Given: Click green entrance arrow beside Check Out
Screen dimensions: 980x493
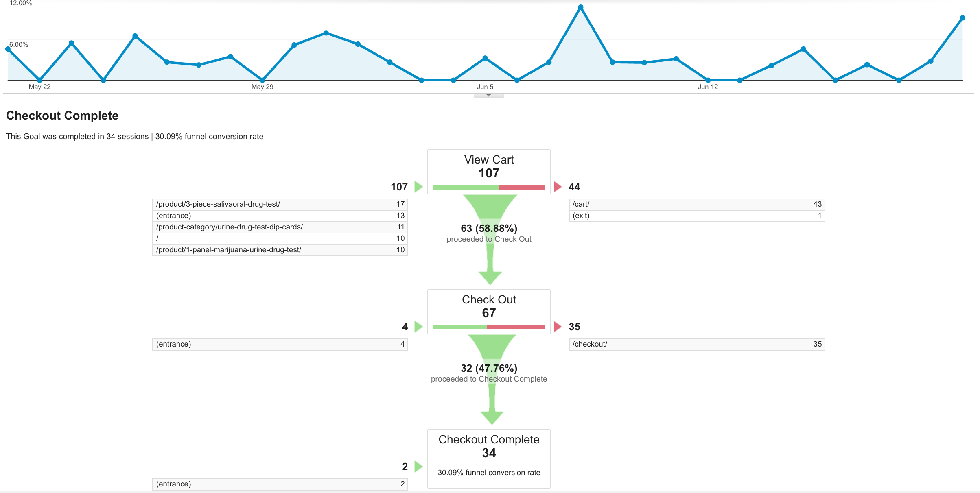Looking at the screenshot, I should [x=418, y=327].
